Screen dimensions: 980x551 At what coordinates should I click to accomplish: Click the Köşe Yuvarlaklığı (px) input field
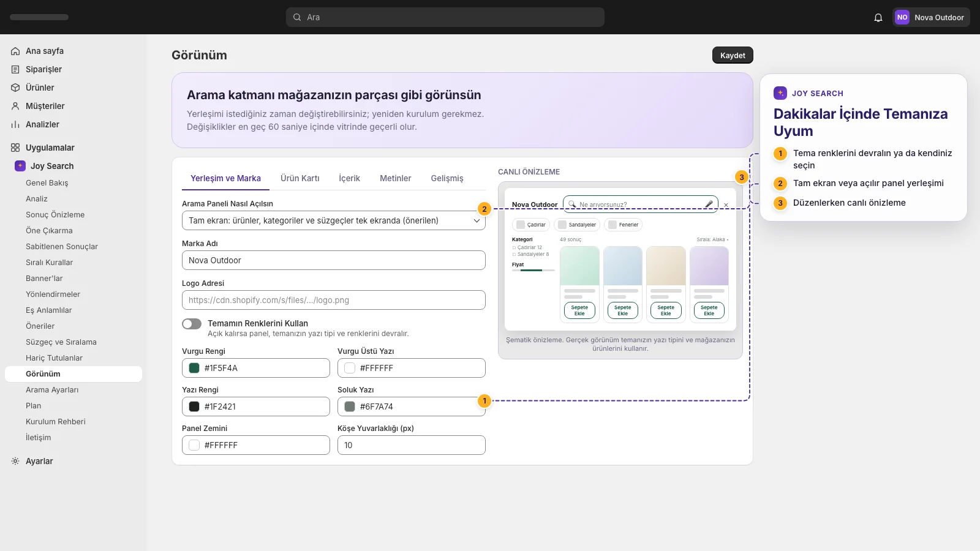click(412, 445)
